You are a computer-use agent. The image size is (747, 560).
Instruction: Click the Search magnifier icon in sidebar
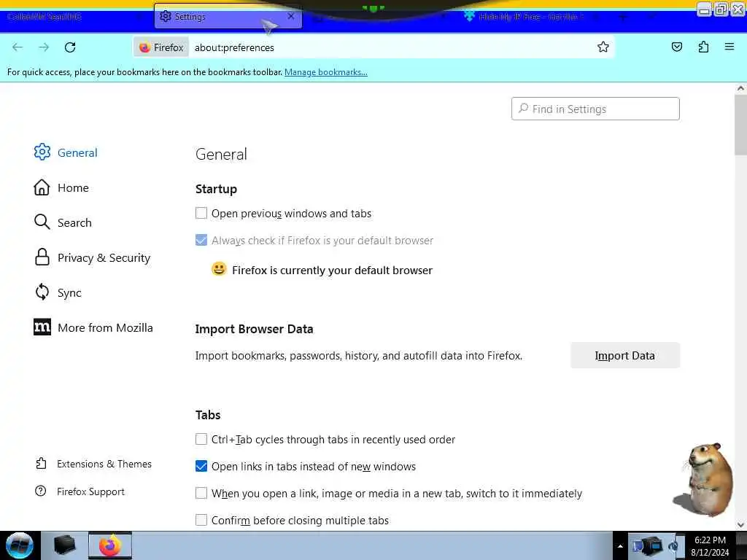(x=42, y=222)
